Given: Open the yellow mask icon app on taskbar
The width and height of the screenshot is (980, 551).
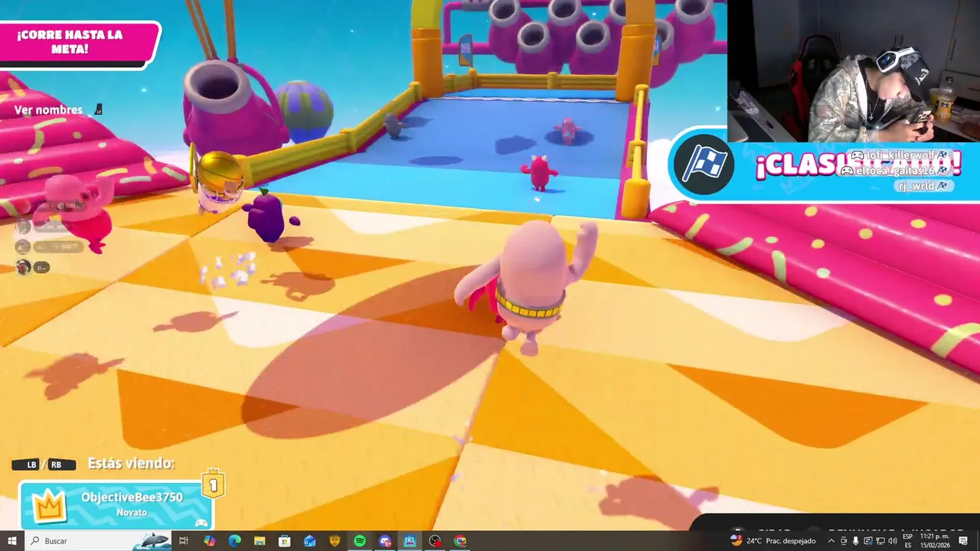Looking at the screenshot, I should tap(335, 541).
